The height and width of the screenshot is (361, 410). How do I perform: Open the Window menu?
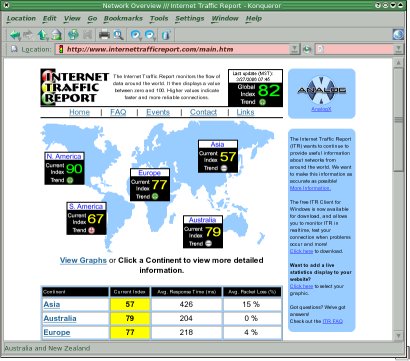[x=225, y=19]
